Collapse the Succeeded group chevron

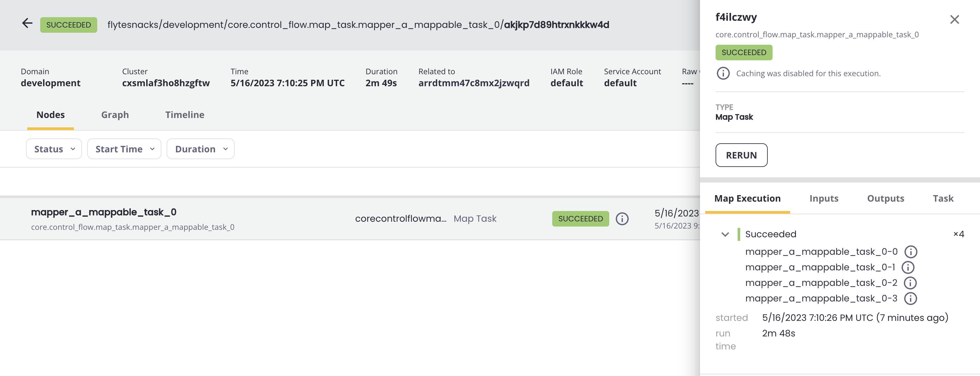[725, 234]
